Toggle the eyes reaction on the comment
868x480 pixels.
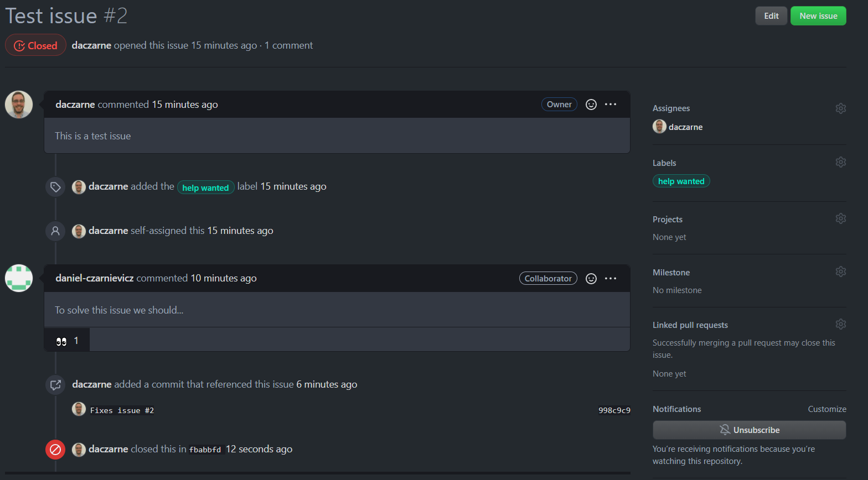coord(67,341)
